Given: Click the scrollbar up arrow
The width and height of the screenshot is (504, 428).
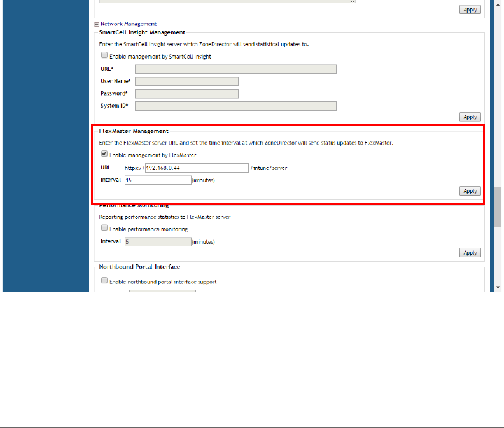Looking at the screenshot, I should (x=498, y=4).
